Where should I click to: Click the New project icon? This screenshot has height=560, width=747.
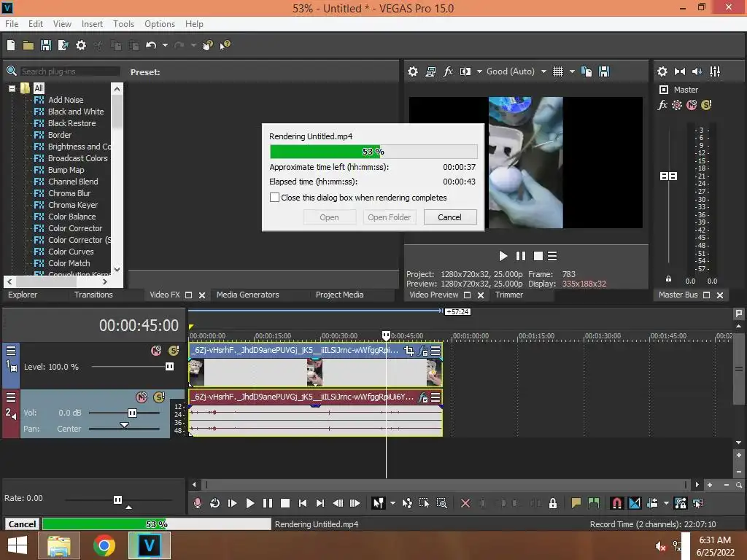(x=11, y=45)
